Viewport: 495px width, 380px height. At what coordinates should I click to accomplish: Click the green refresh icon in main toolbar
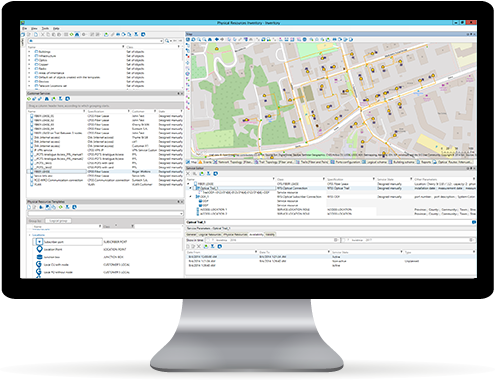(x=71, y=34)
